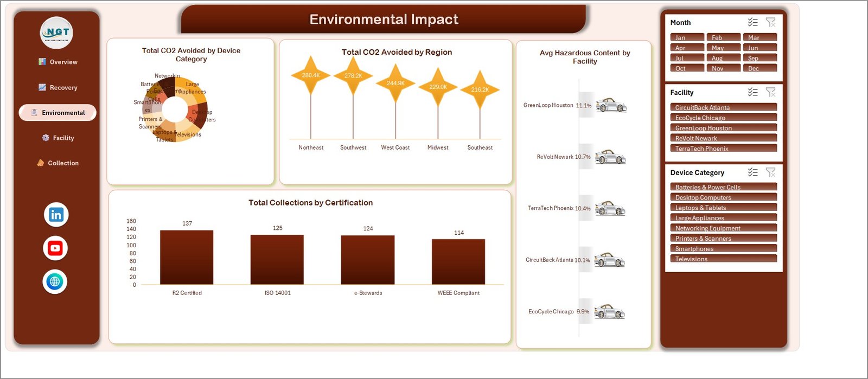Click the Recovery icon in sidebar
The height and width of the screenshot is (379, 868).
coord(42,87)
